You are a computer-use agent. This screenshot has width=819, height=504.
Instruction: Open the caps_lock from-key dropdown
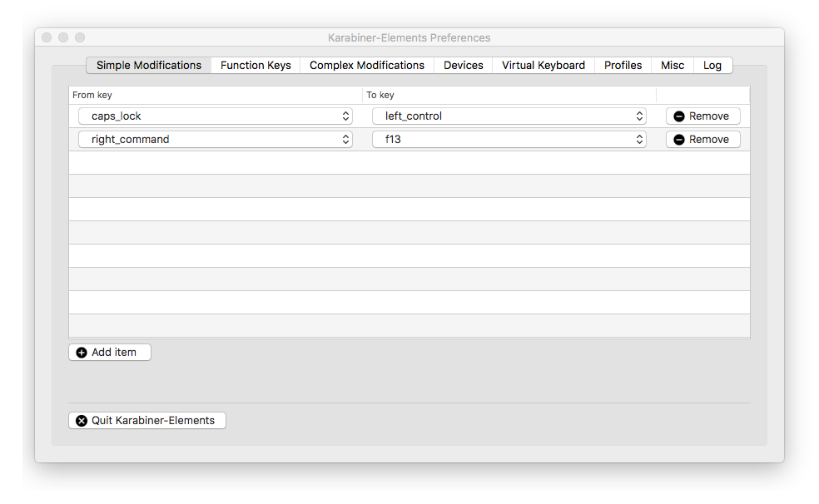click(216, 116)
